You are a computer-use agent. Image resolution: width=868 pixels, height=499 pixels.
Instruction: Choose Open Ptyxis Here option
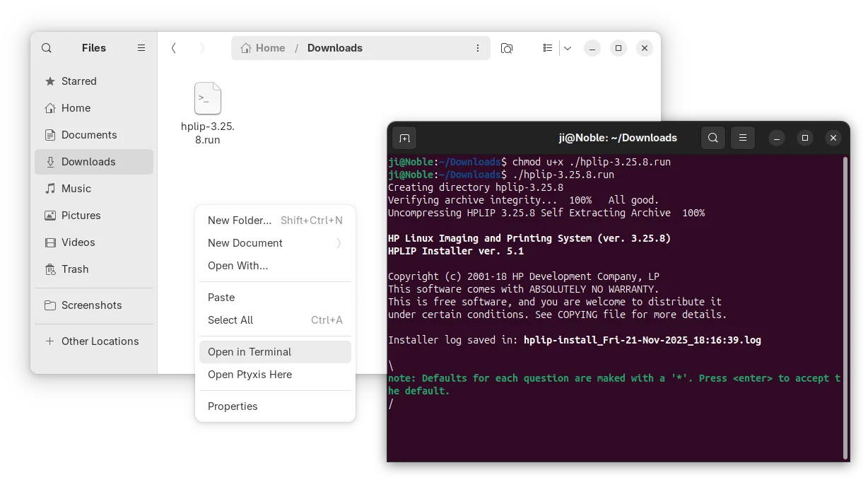pyautogui.click(x=275, y=375)
